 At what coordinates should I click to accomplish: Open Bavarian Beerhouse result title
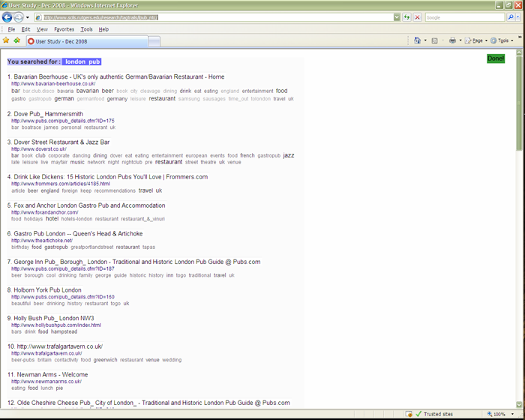point(118,76)
